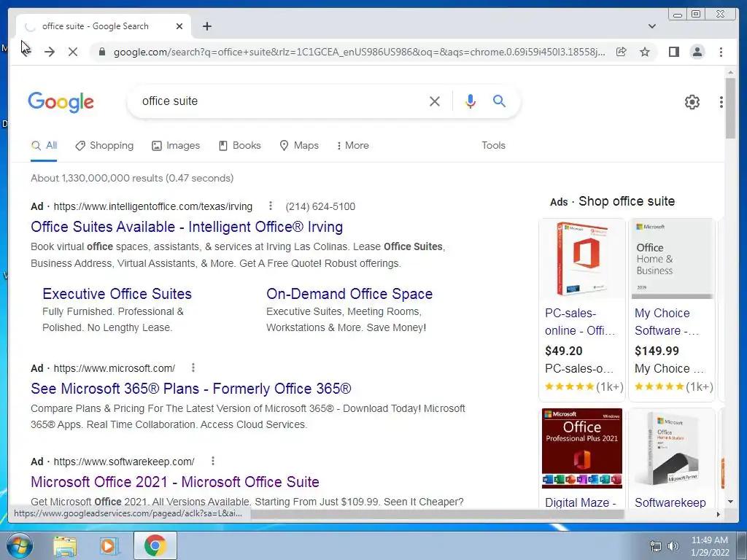Clear the search box text
This screenshot has height=560, width=747.
point(435,101)
